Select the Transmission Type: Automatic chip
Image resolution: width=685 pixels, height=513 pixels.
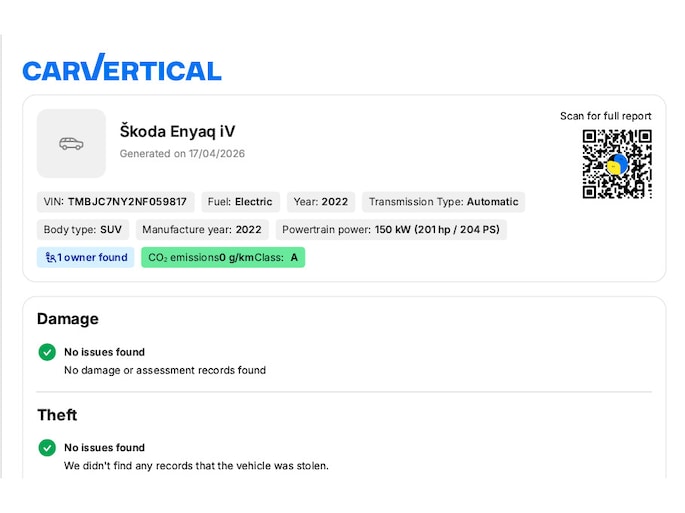point(443,202)
